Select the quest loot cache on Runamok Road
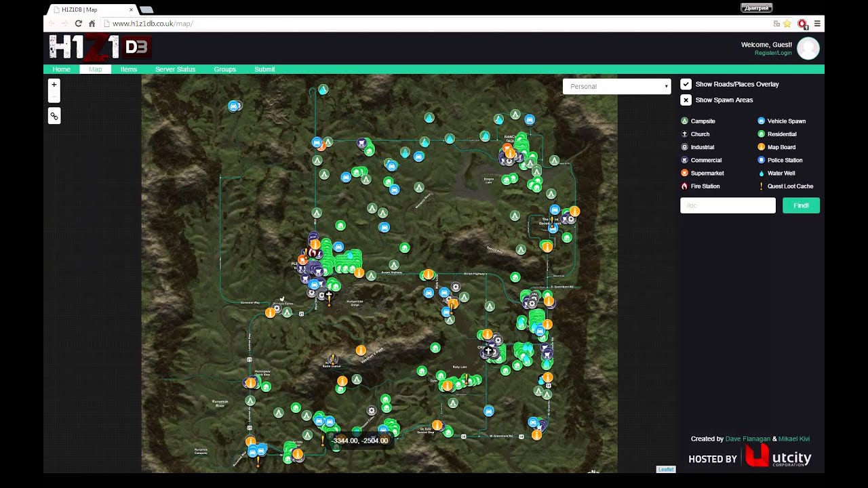Image resolution: width=868 pixels, height=488 pixels. (x=258, y=462)
